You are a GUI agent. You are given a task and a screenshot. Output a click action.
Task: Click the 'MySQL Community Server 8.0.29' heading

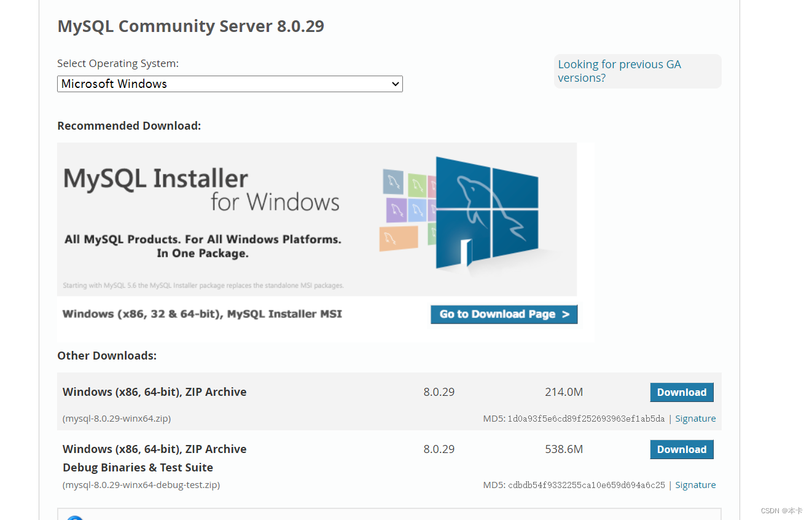click(190, 26)
